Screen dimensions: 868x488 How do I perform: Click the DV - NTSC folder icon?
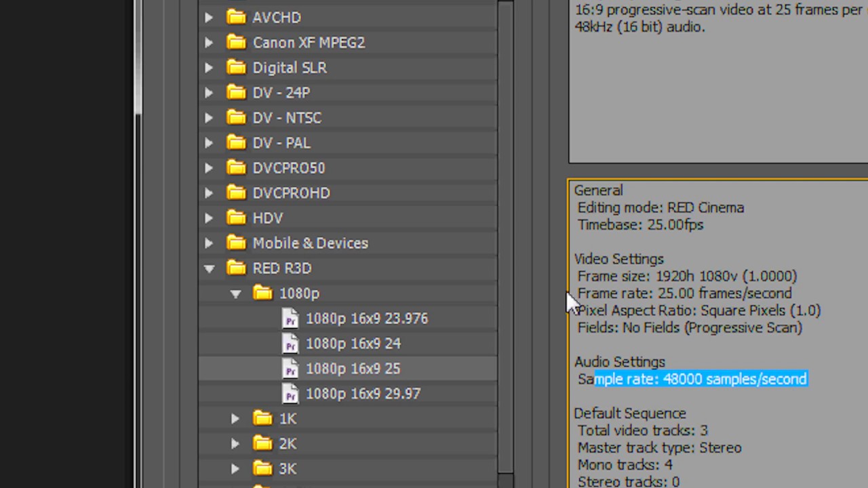[236, 117]
